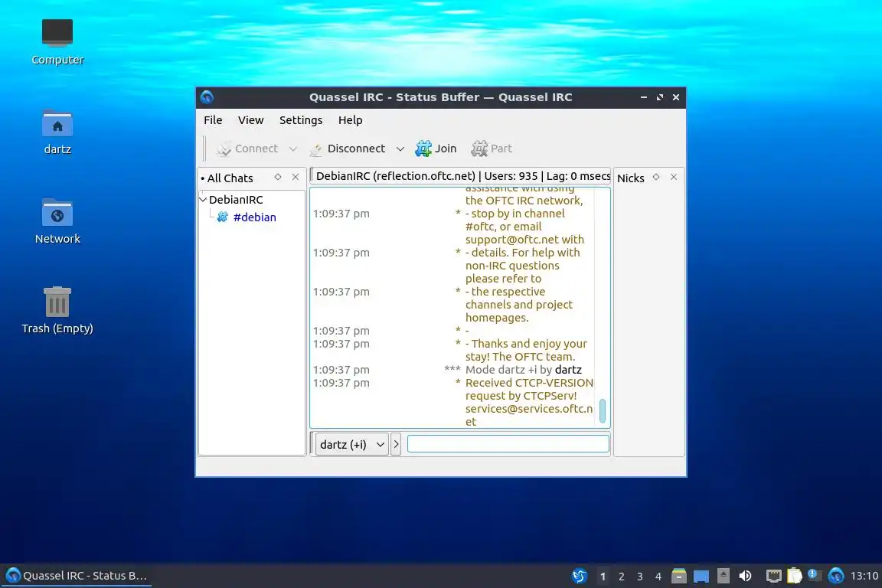The image size is (882, 588).
Task: Click the volume speaker tray icon
Action: [x=745, y=576]
